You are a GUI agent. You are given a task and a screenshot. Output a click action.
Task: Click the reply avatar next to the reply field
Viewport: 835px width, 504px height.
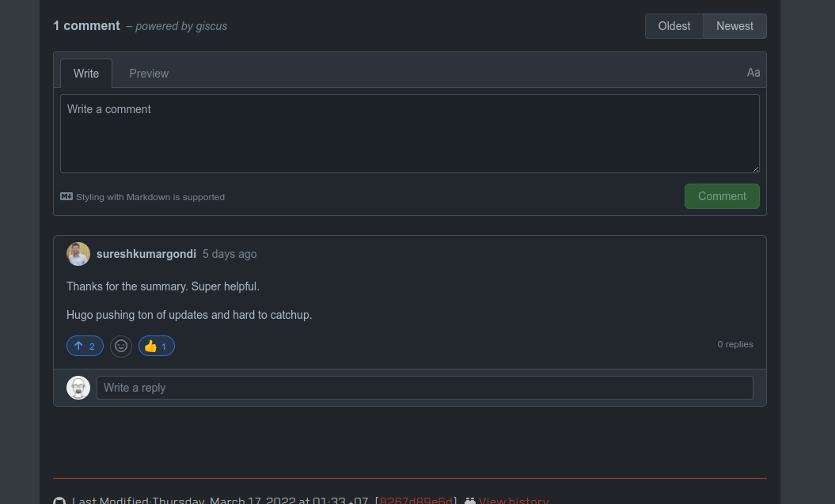(78, 387)
